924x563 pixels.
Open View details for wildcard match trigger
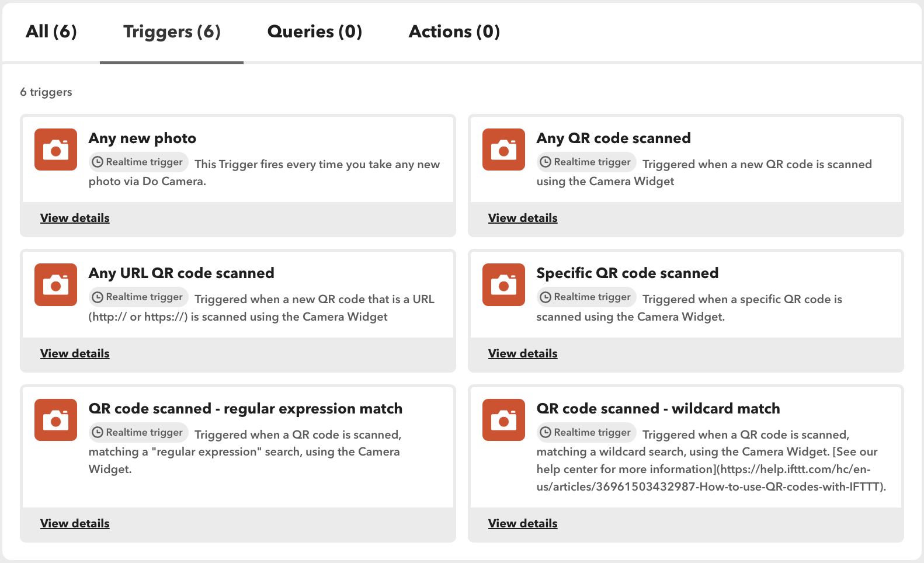tap(523, 524)
